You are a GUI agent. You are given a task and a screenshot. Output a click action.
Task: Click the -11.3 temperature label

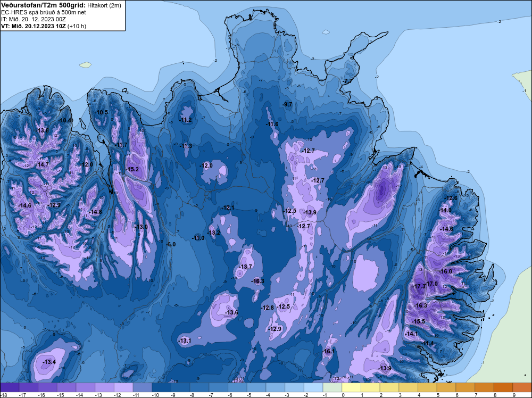click(x=186, y=146)
